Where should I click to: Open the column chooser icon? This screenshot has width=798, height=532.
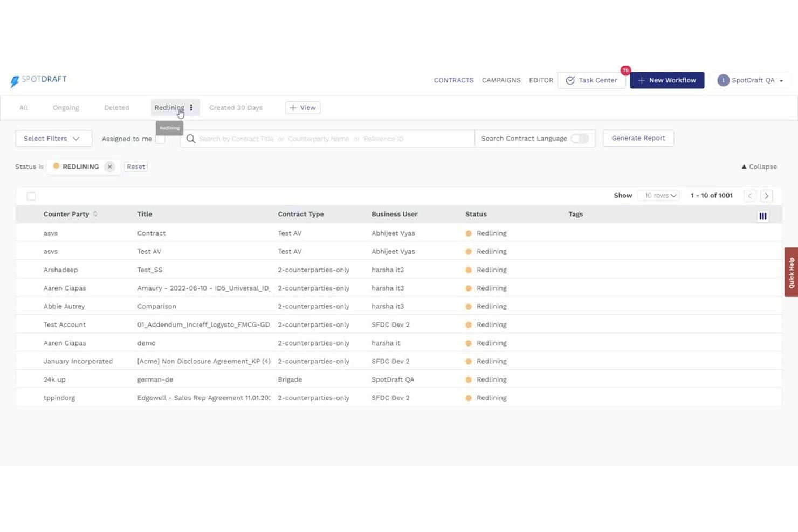pos(763,216)
